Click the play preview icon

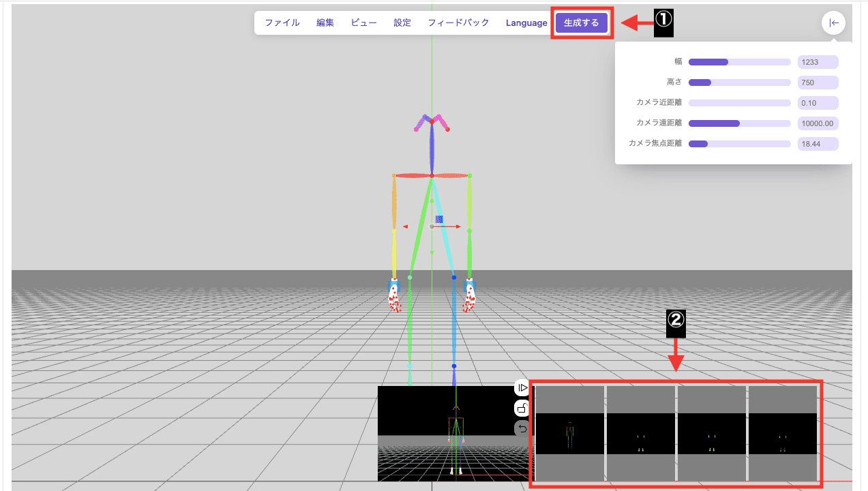pos(522,387)
